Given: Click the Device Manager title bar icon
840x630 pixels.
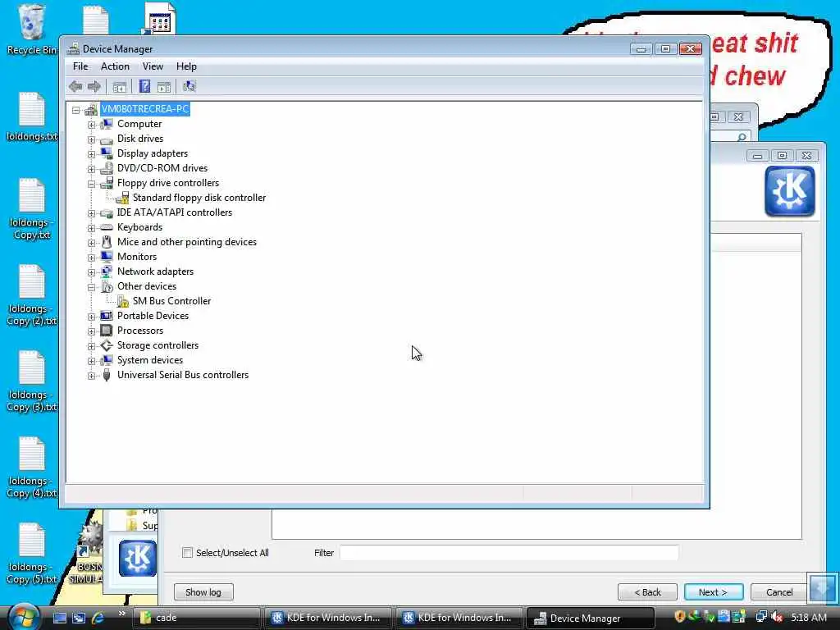Looking at the screenshot, I should point(73,48).
